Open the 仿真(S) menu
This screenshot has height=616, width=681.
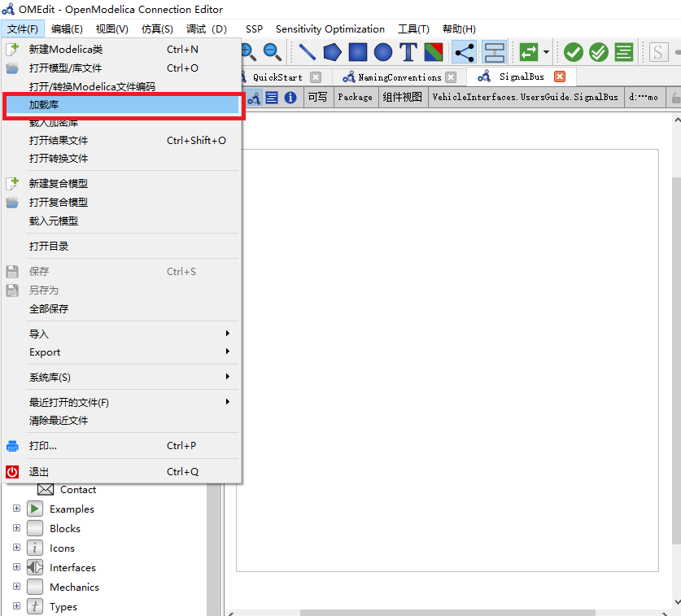point(157,28)
